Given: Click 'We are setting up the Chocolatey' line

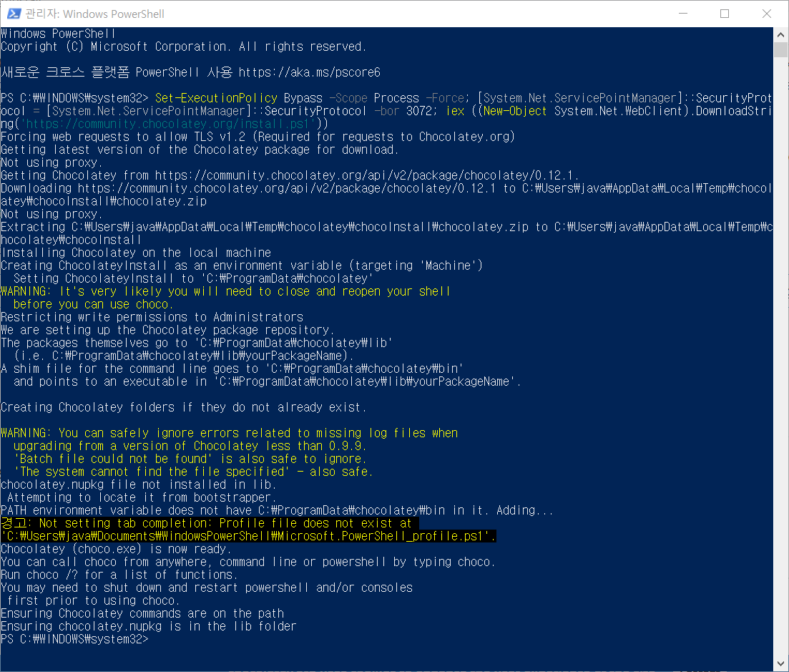Looking at the screenshot, I should pyautogui.click(x=167, y=330).
